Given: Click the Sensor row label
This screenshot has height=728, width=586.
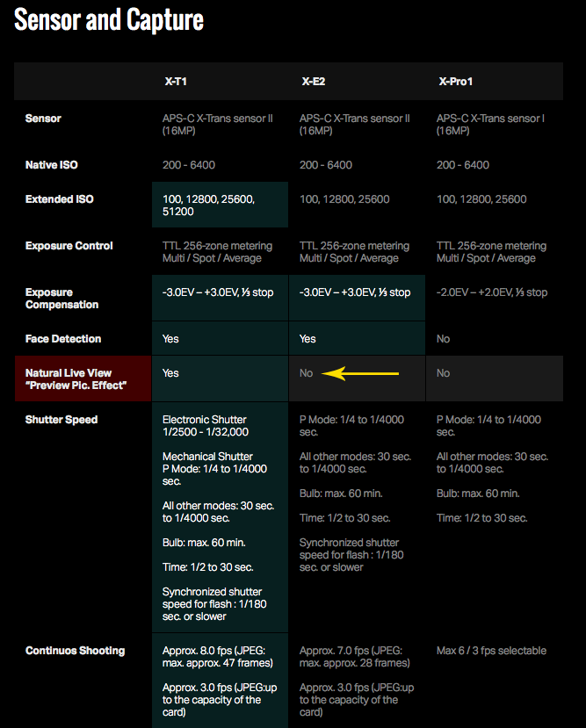Looking at the screenshot, I should pyautogui.click(x=43, y=118).
